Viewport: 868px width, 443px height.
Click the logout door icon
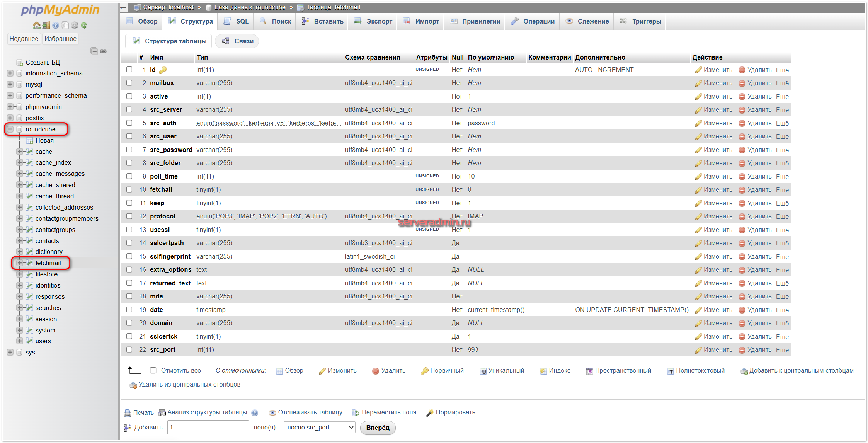46,26
